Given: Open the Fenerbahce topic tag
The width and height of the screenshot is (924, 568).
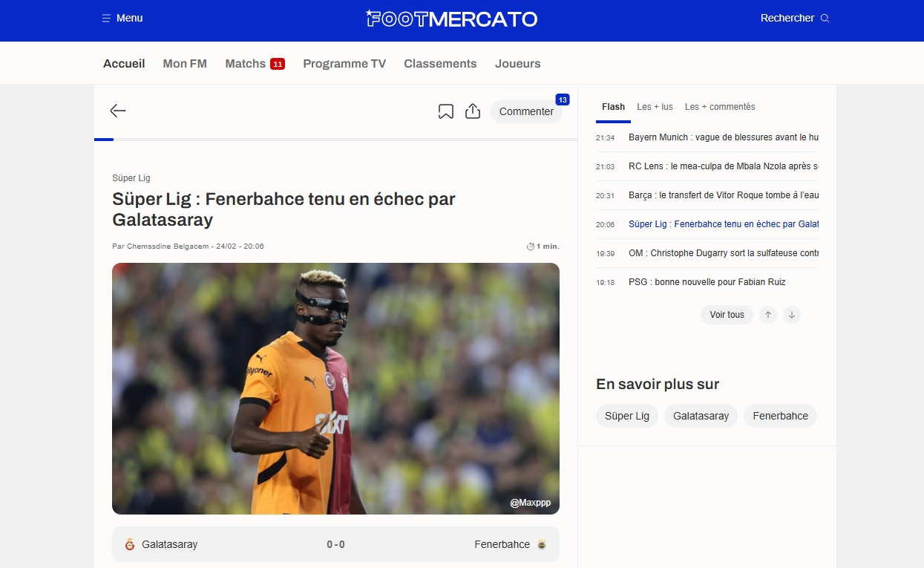Looking at the screenshot, I should (780, 416).
